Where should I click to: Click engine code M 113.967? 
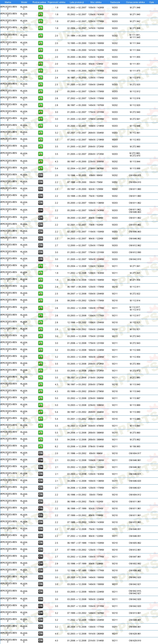[x=135, y=398]
